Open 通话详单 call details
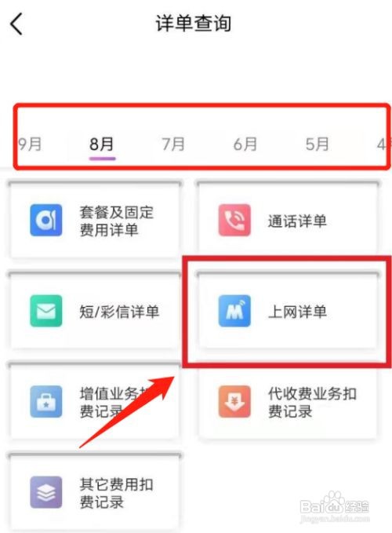The image size is (392, 533). [x=287, y=220]
